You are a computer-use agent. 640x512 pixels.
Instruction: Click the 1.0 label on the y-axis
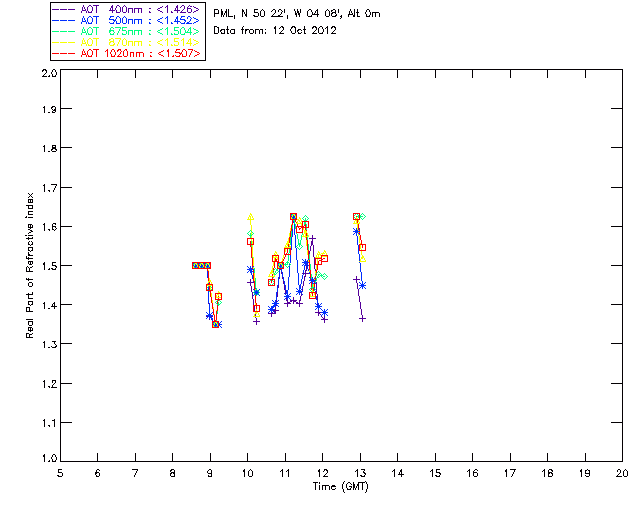49,459
